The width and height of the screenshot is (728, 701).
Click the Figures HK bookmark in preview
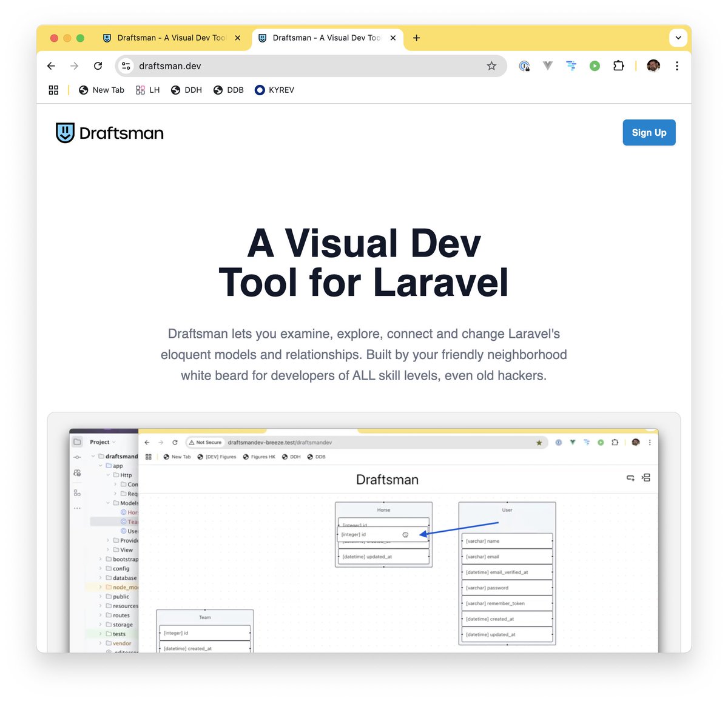pos(259,457)
